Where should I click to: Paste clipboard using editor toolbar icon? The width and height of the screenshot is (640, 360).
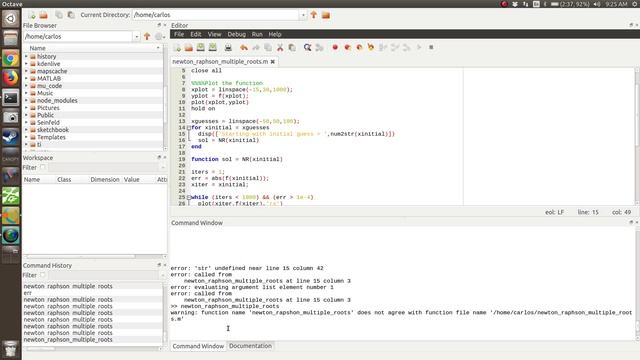click(292, 47)
